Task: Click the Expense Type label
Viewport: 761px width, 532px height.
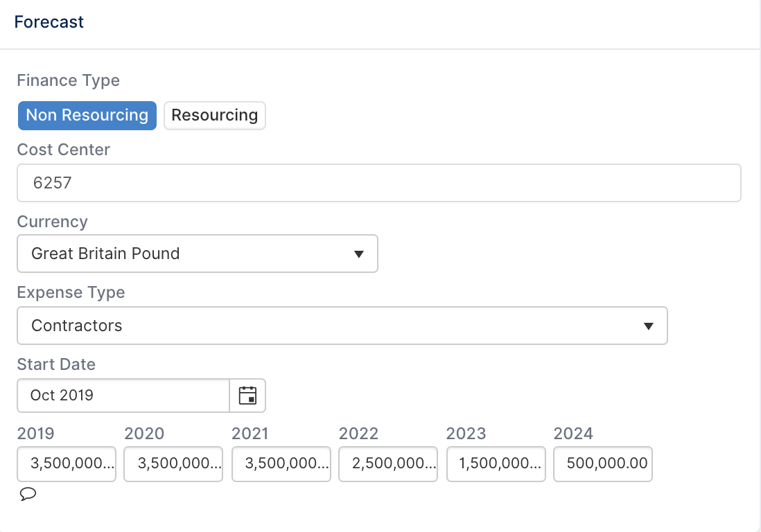Action: click(71, 292)
